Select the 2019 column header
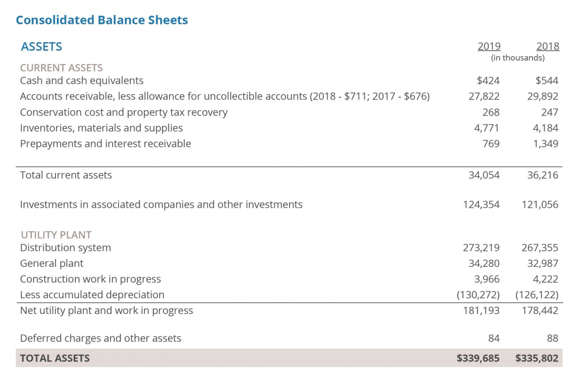The height and width of the screenshot is (382, 588). pos(489,47)
